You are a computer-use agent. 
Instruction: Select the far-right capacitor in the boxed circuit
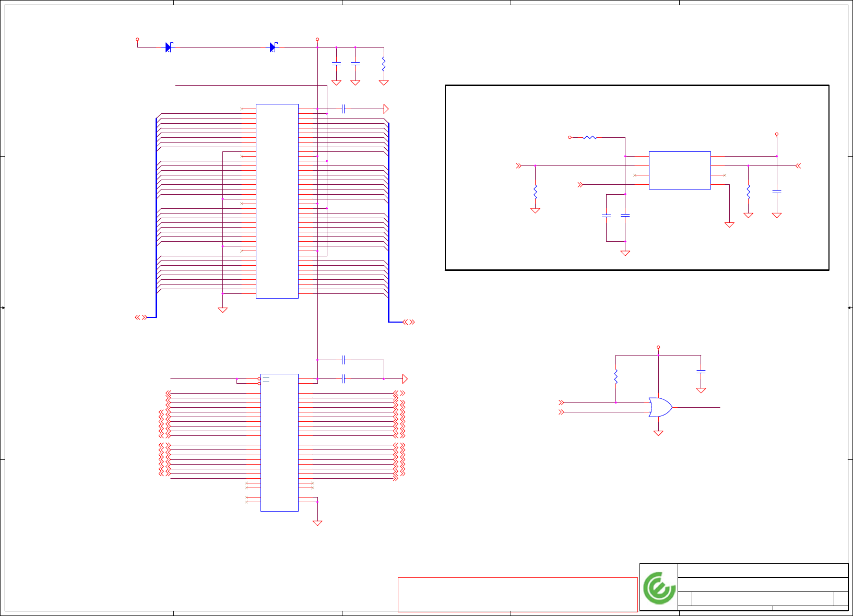(x=777, y=192)
